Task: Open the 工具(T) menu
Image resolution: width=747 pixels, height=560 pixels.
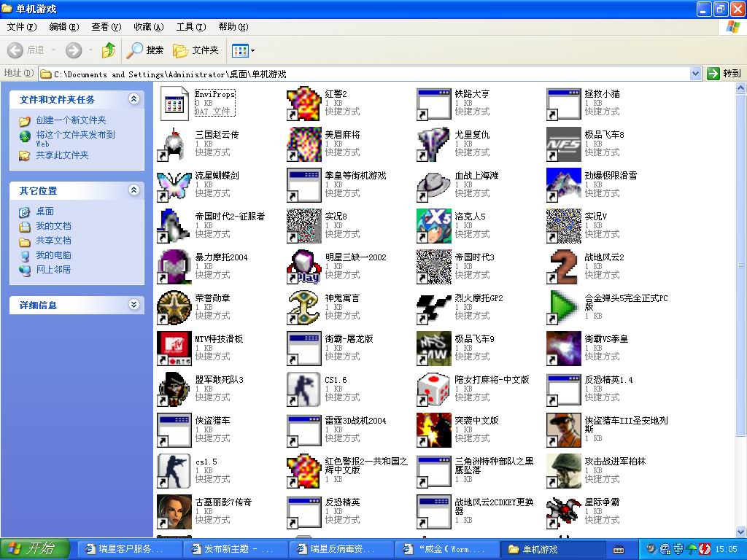Action: (191, 27)
